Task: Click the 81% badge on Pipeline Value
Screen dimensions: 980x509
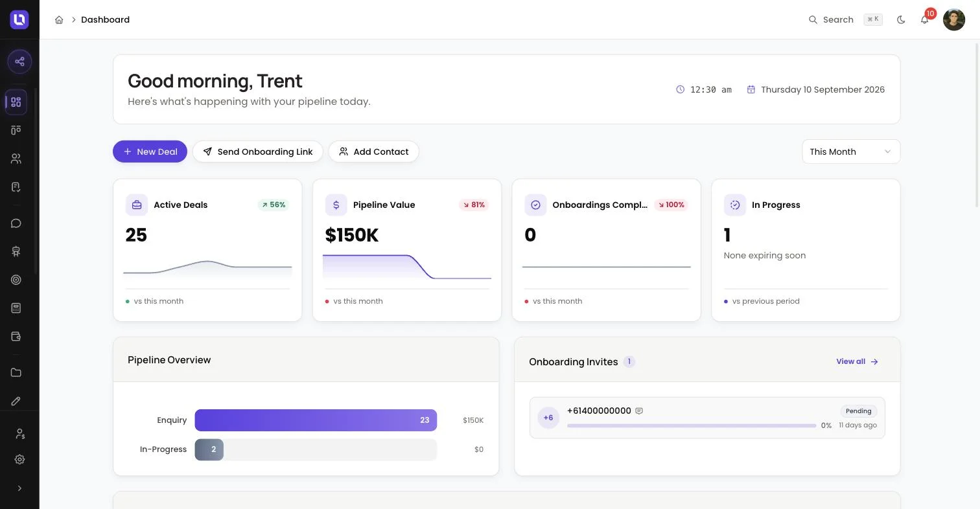Action: (474, 205)
